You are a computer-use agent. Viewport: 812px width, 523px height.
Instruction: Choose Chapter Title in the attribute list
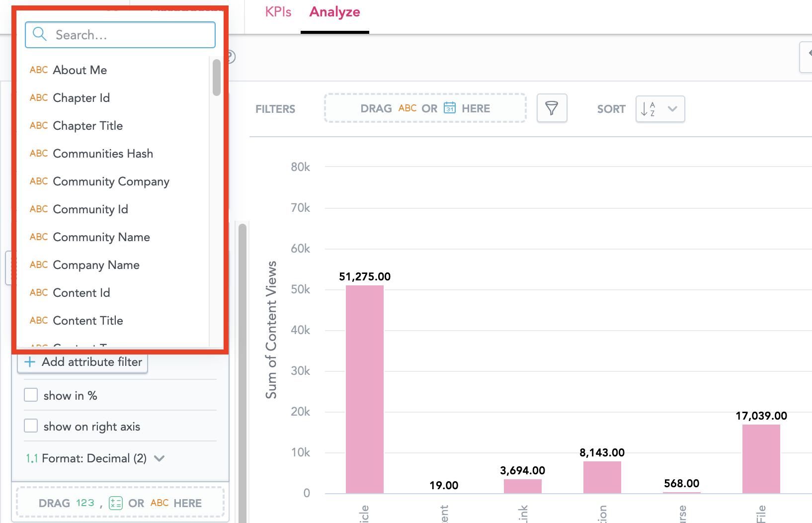[x=87, y=126]
